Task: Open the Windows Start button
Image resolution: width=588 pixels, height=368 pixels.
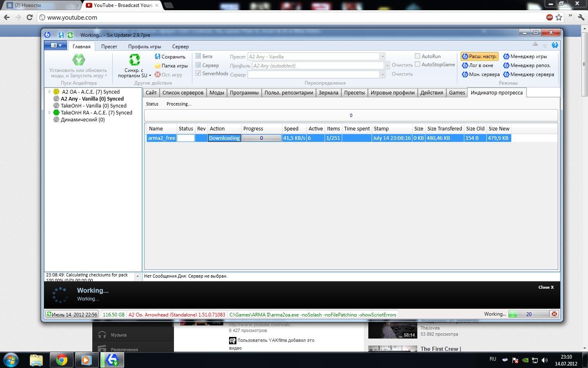Action: pos(11,360)
